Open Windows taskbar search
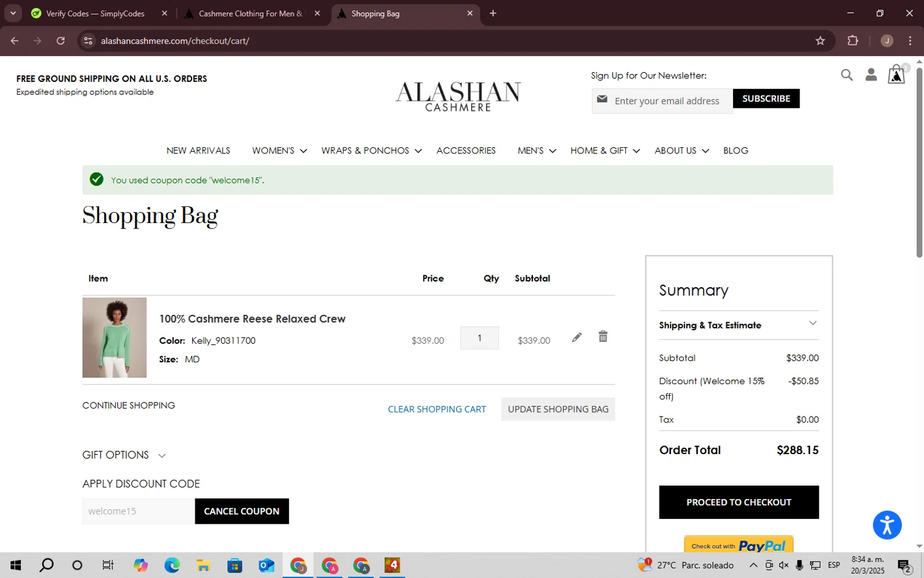Image resolution: width=924 pixels, height=578 pixels. tap(46, 565)
